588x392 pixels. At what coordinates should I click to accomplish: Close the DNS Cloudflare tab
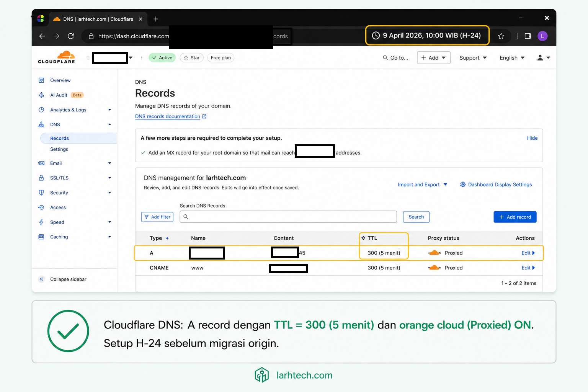(140, 19)
